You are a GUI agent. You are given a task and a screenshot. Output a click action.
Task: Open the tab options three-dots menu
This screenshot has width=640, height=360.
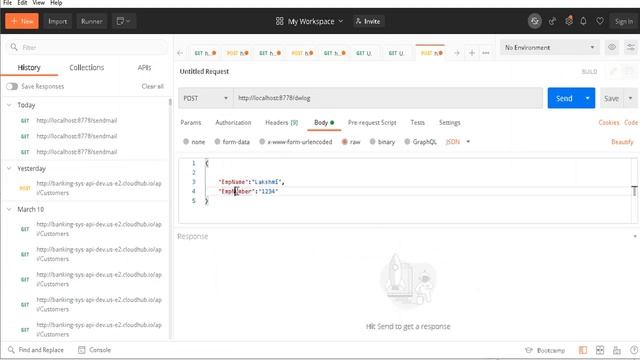tap(486, 53)
